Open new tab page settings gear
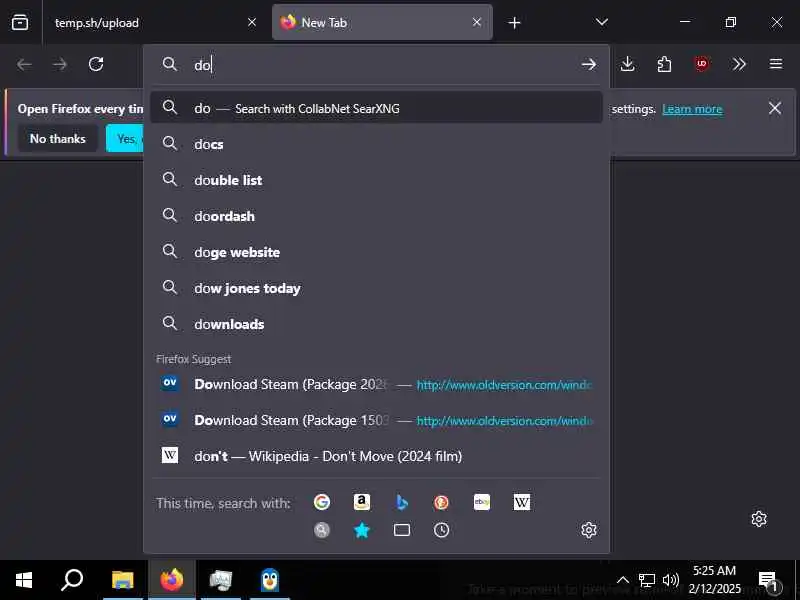 759,519
